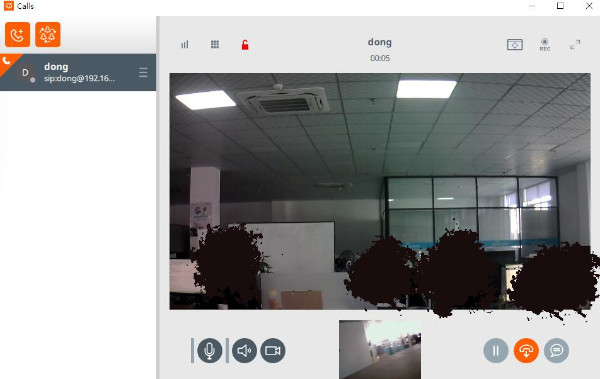
Task: Click the sip:dong@192.16... address text
Action: click(x=79, y=78)
